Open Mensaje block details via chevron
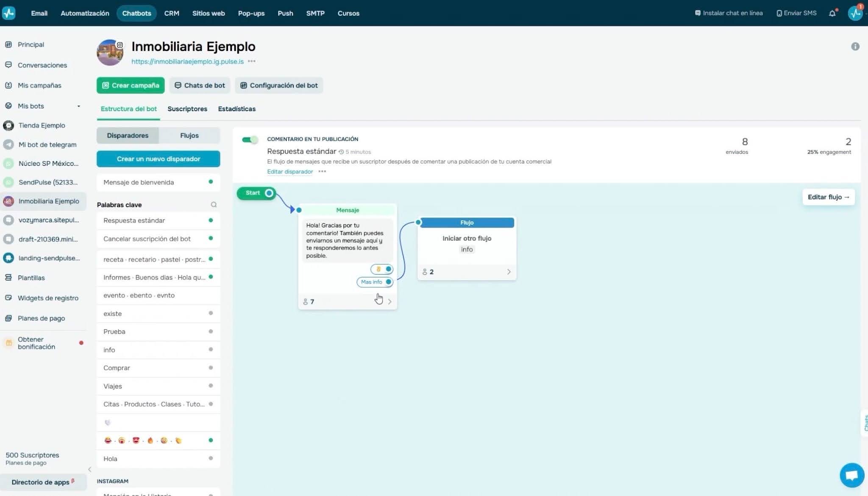 [389, 302]
